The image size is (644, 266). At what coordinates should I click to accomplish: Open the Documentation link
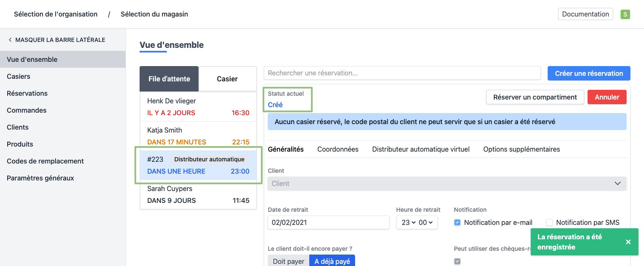[x=585, y=14]
